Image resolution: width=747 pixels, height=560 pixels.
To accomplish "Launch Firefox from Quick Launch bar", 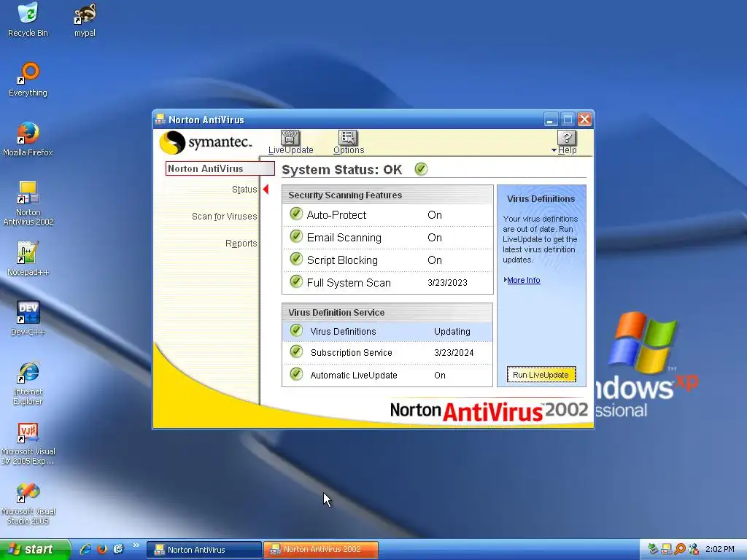I will (x=102, y=549).
